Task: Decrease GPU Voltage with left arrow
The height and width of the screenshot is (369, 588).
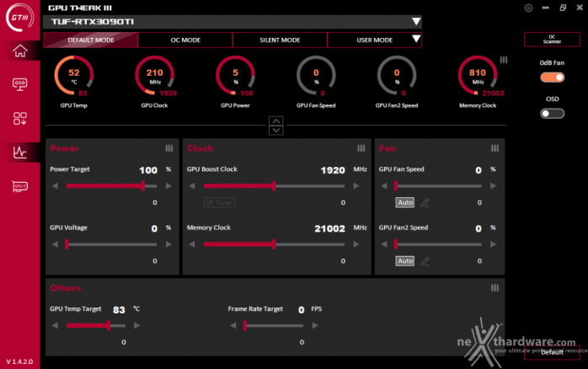Action: 55,244
